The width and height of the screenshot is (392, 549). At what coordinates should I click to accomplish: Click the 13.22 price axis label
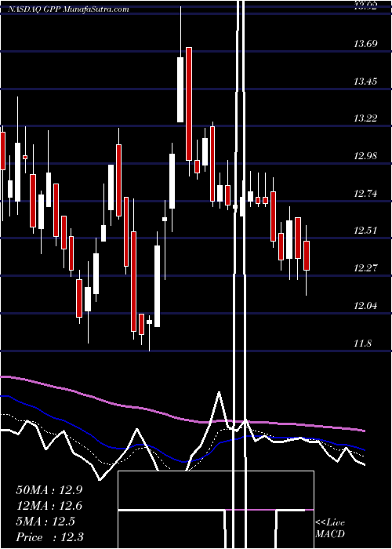point(366,118)
